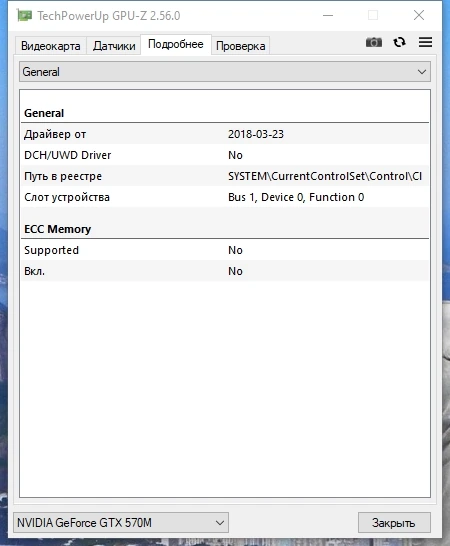The width and height of the screenshot is (450, 546).
Task: Click the Закрыть button
Action: 394,523
